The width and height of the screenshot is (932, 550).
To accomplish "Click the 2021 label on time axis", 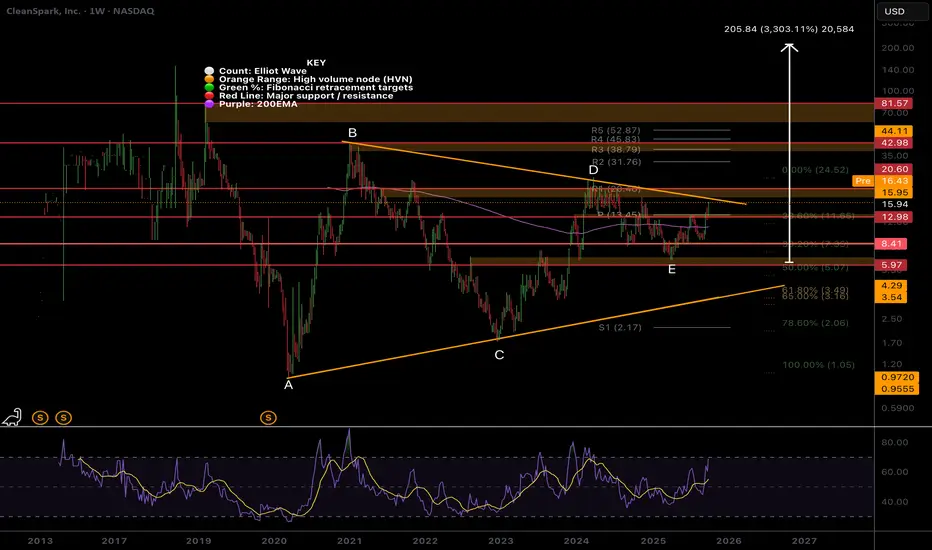I will coord(350,541).
